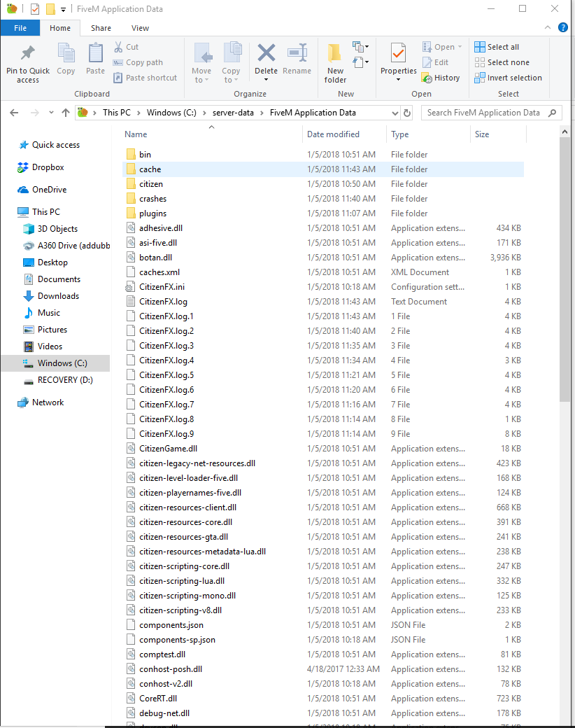This screenshot has width=575, height=728.
Task: Create a New folder from ribbon
Action: (335, 64)
